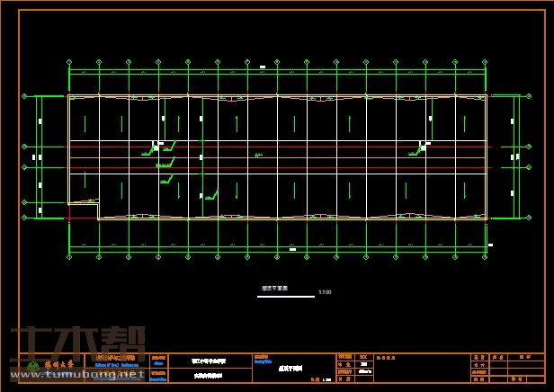Click the upper-left axis bubble on left side
Image resolution: width=554 pixels, height=392 pixels.
pos(24,95)
